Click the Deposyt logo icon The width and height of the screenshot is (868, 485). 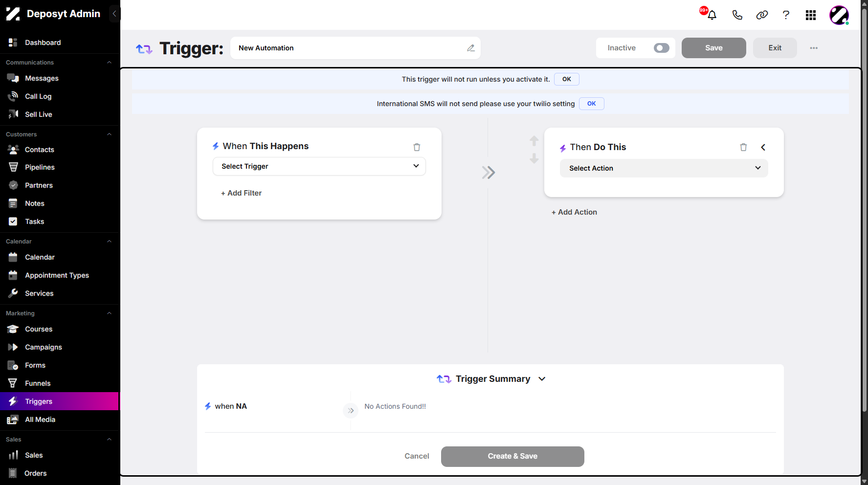coord(13,14)
